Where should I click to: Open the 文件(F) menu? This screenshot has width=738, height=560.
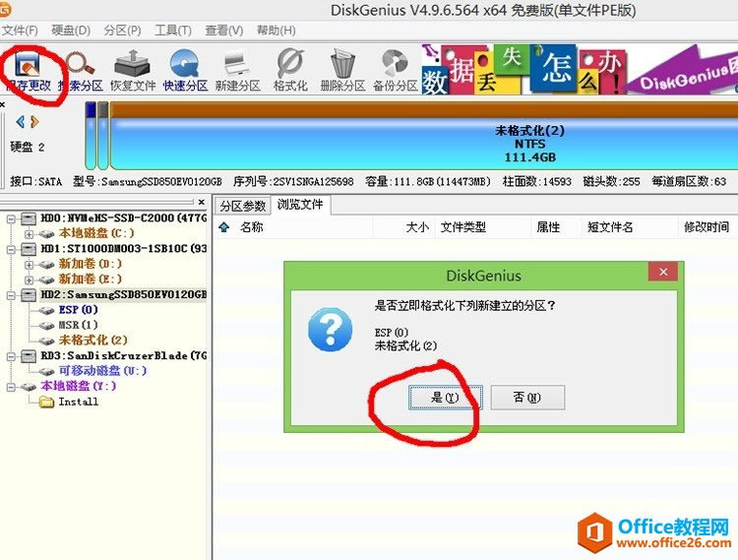pos(20,31)
